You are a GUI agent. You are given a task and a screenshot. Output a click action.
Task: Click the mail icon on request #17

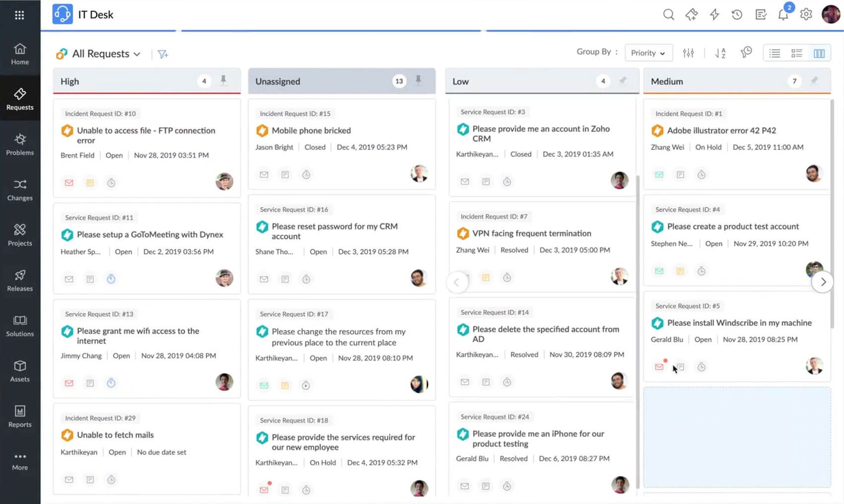[264, 385]
